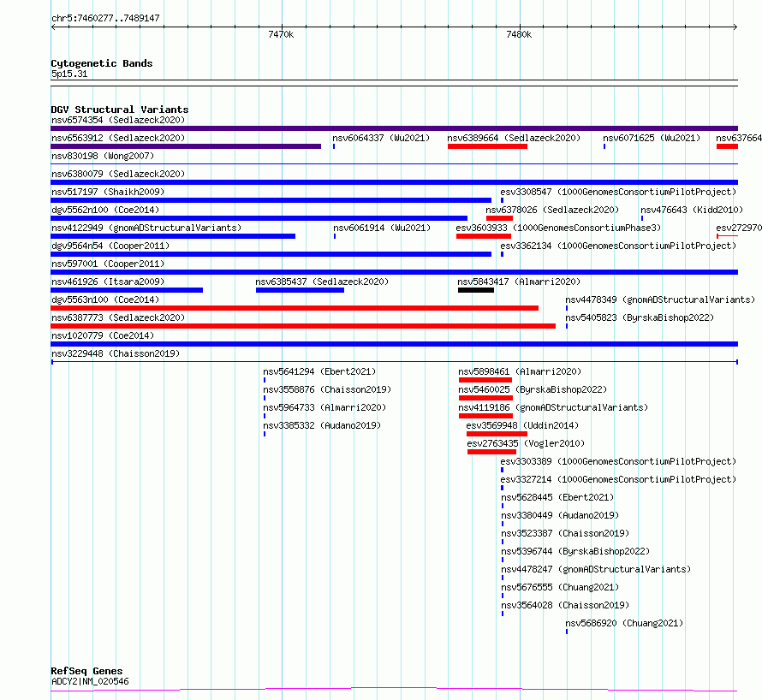Click nsv3564028 (Chaisson2019) label

point(565,605)
